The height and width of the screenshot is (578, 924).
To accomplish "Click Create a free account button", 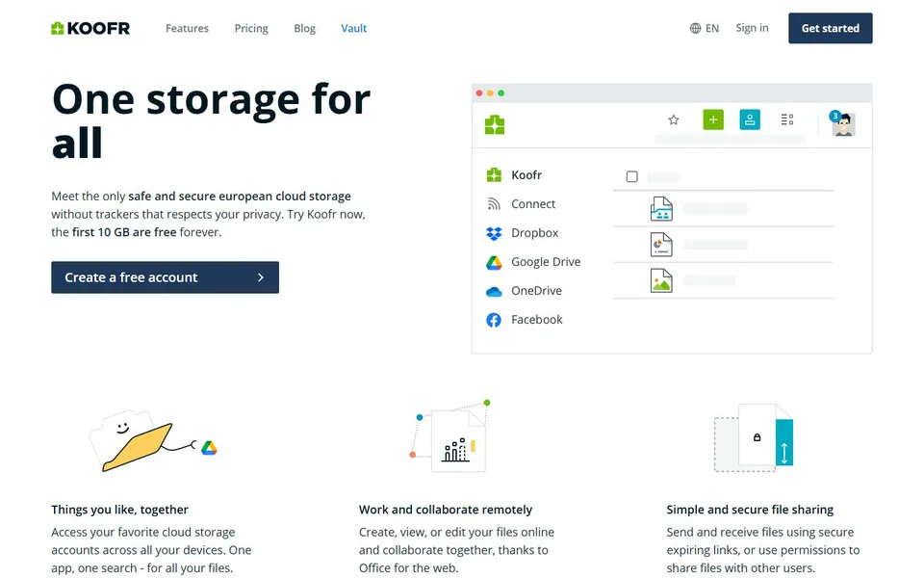I will (165, 277).
